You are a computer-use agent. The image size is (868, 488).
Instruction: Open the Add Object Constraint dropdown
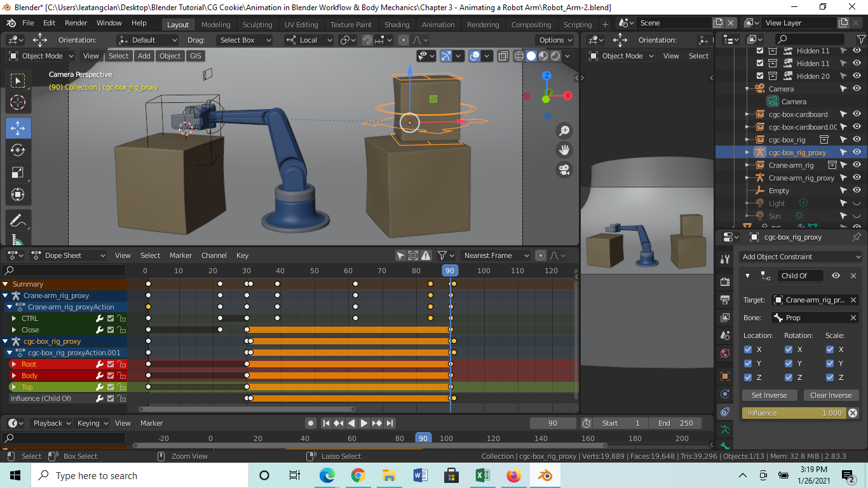click(x=801, y=257)
